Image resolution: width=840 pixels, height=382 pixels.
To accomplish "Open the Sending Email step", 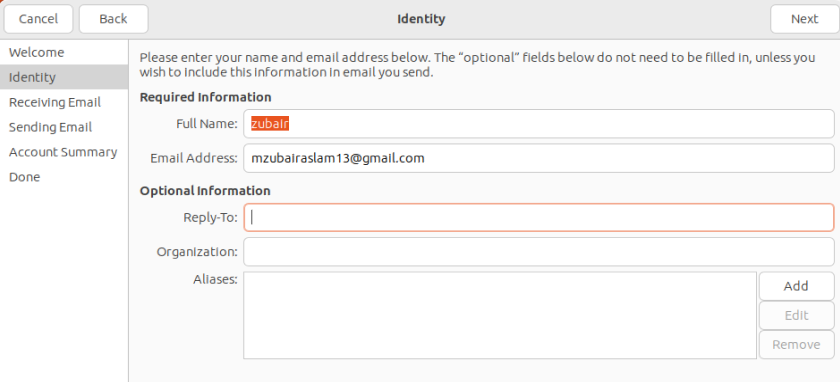I will 64,127.
